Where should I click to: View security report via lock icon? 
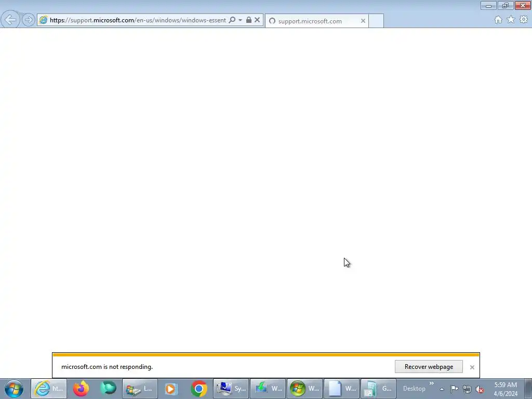point(249,20)
